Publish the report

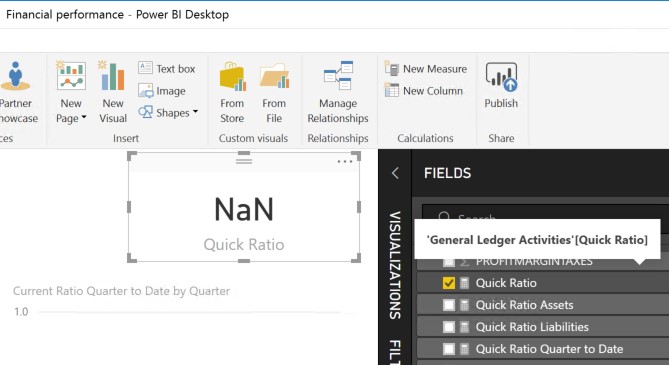tap(501, 85)
